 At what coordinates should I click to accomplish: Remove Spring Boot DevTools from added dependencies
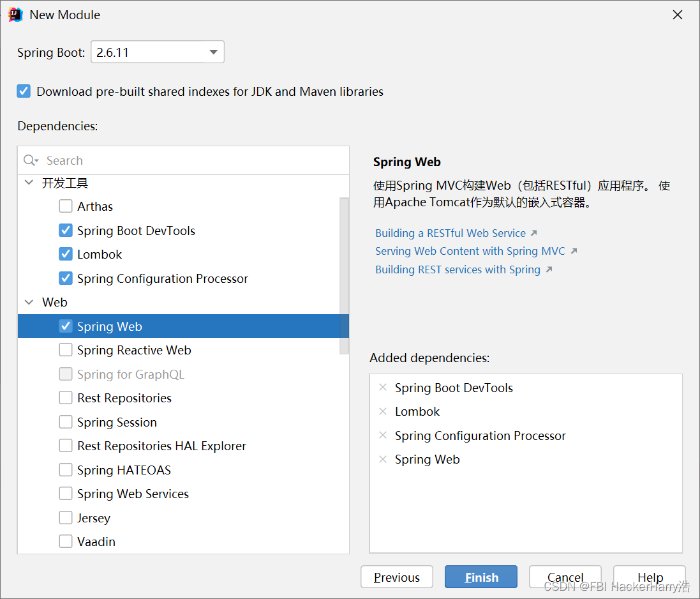(383, 387)
